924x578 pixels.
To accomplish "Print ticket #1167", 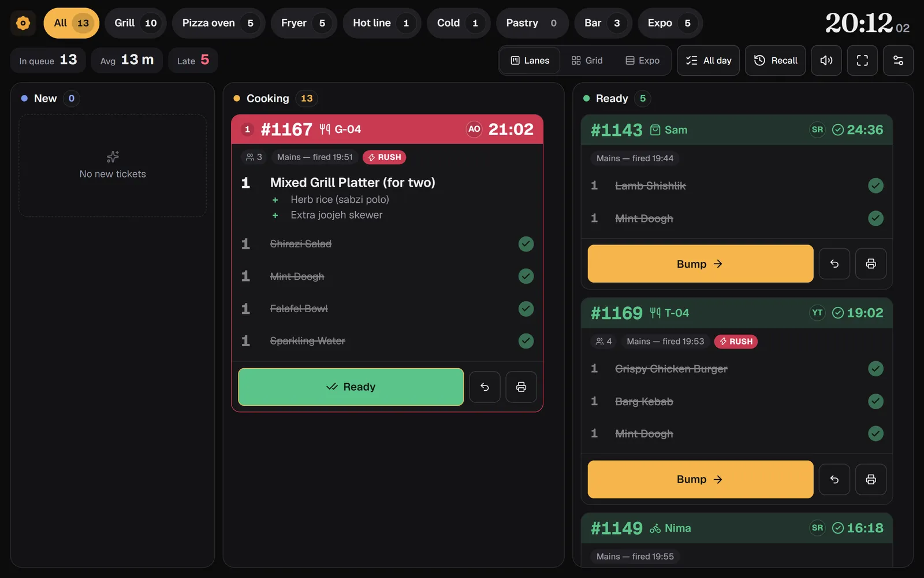I will pyautogui.click(x=521, y=387).
